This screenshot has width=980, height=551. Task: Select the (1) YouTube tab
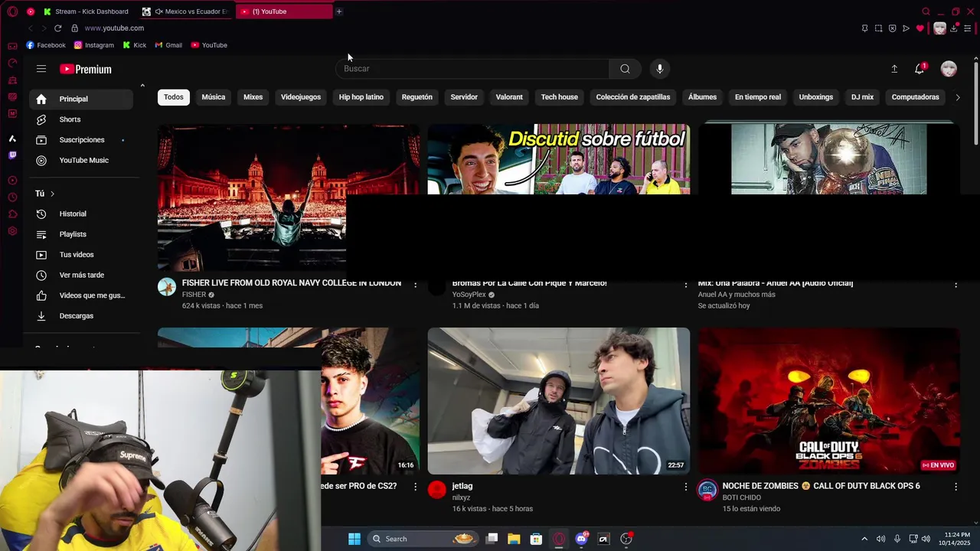click(283, 11)
